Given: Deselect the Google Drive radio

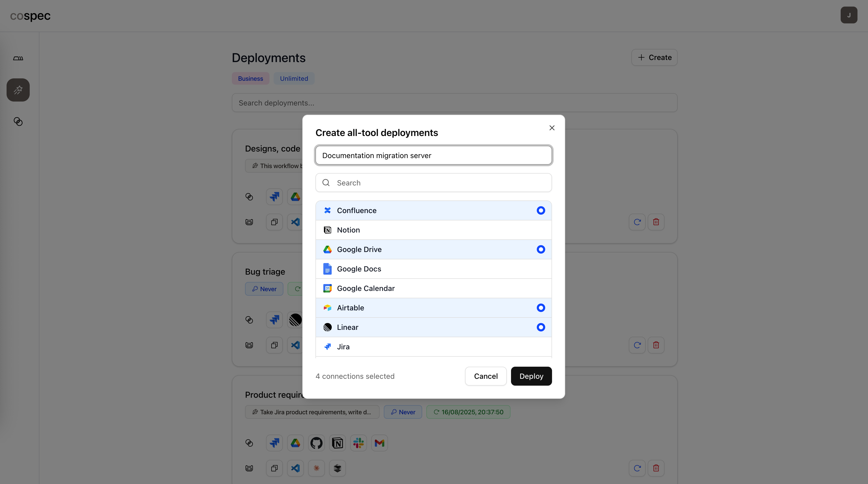Looking at the screenshot, I should [540, 249].
